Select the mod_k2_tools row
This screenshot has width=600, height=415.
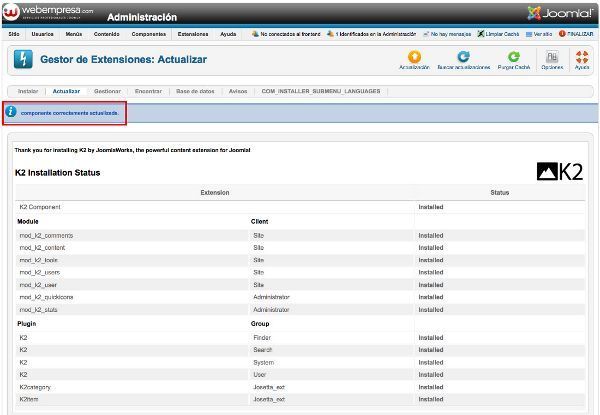click(x=300, y=260)
